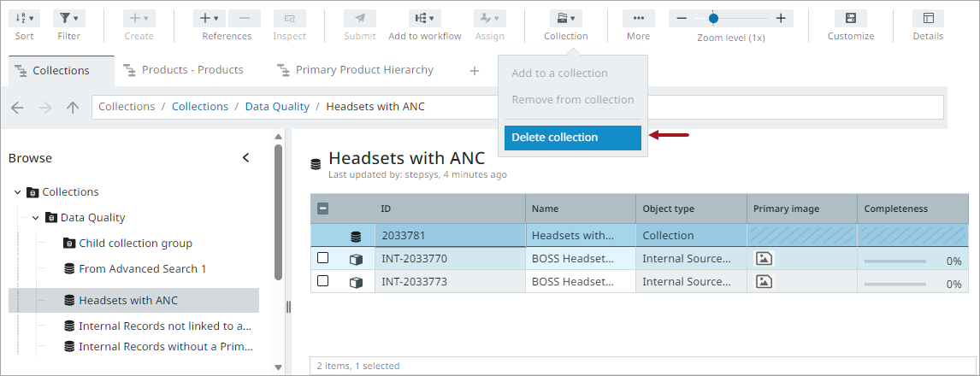Viewport: 980px width, 376px height.
Task: Click primary image icon for INT-2033770
Action: click(765, 258)
